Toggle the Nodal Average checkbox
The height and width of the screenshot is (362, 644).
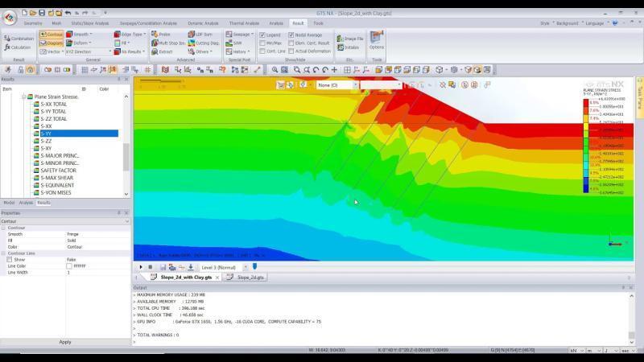pyautogui.click(x=291, y=35)
